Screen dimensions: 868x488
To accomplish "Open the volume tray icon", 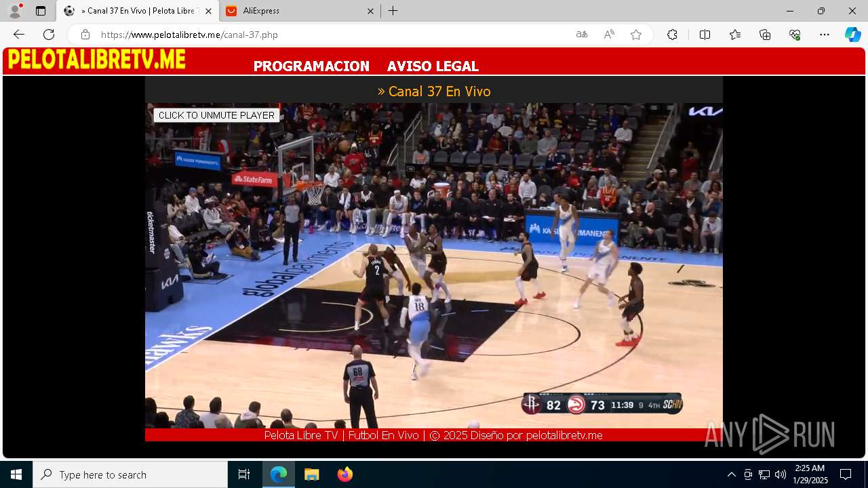I will [781, 474].
